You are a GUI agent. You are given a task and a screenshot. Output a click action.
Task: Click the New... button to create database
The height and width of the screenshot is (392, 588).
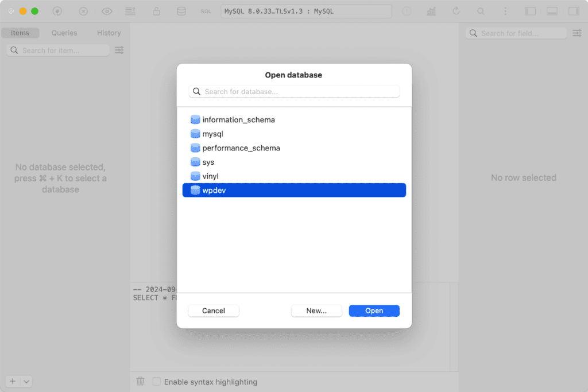tap(316, 311)
